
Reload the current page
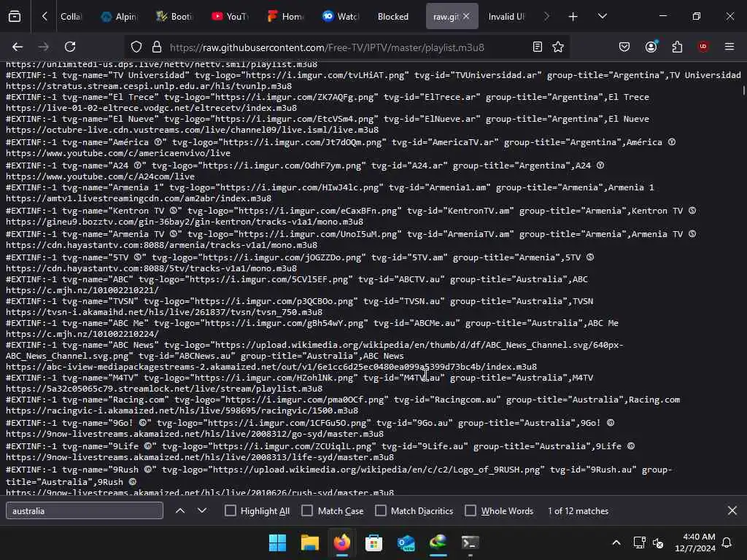(70, 47)
